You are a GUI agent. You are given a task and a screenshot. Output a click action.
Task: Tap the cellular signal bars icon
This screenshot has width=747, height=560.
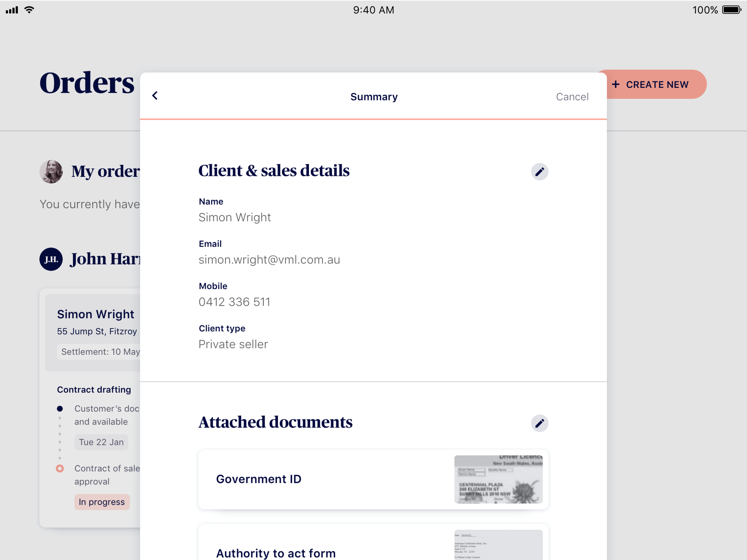point(12,10)
